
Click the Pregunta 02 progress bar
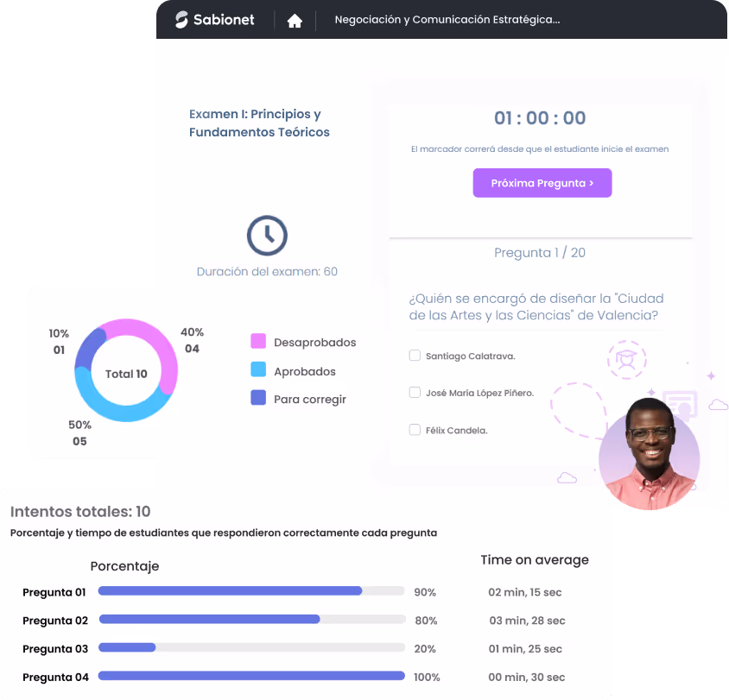click(252, 619)
